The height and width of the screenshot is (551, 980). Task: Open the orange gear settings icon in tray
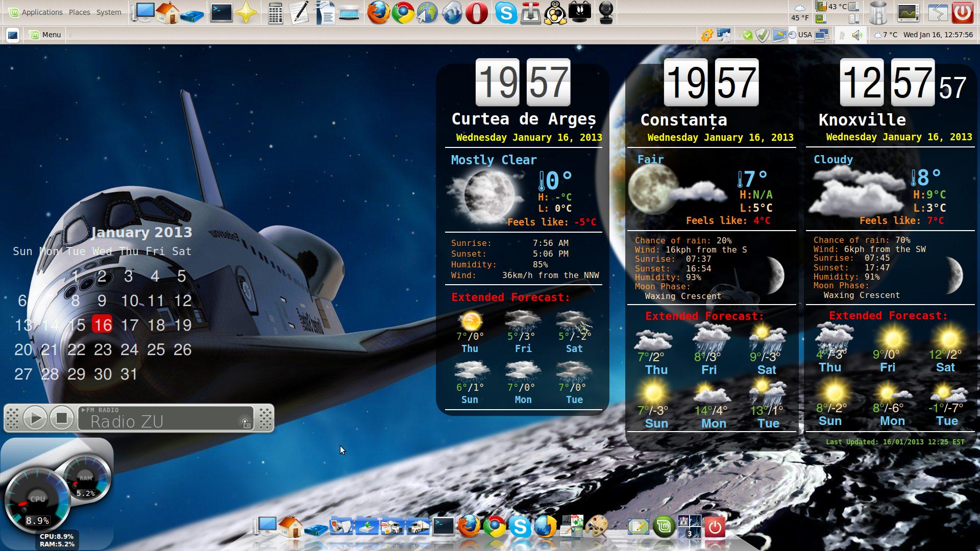(x=706, y=35)
